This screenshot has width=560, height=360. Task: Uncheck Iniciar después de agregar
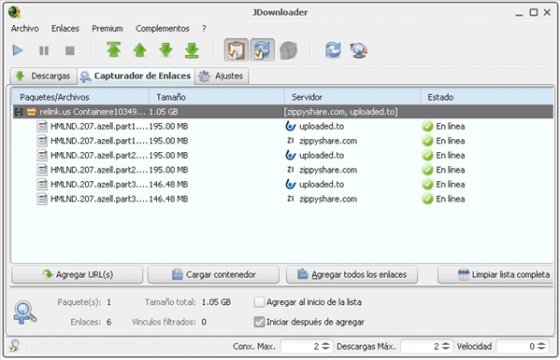pos(259,322)
